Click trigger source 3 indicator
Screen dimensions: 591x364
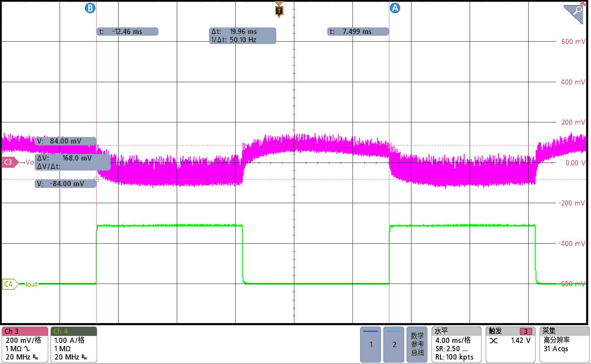pyautogui.click(x=525, y=331)
